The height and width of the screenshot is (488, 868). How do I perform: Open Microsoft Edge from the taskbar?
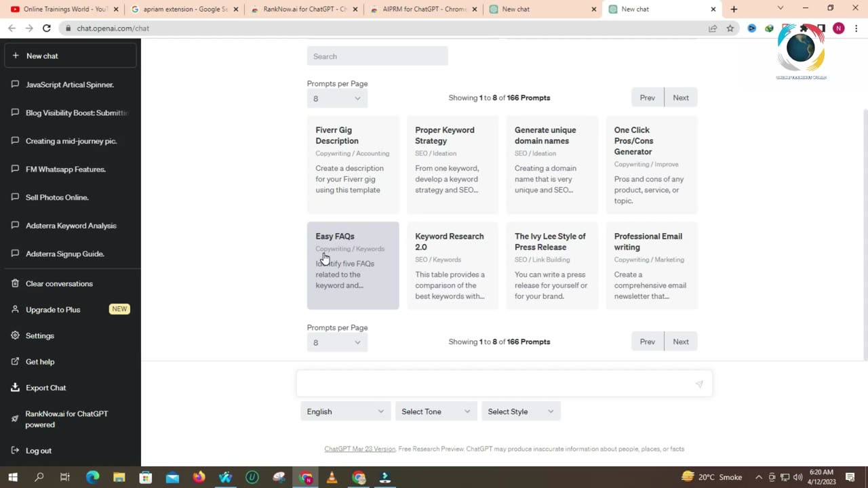point(92,477)
